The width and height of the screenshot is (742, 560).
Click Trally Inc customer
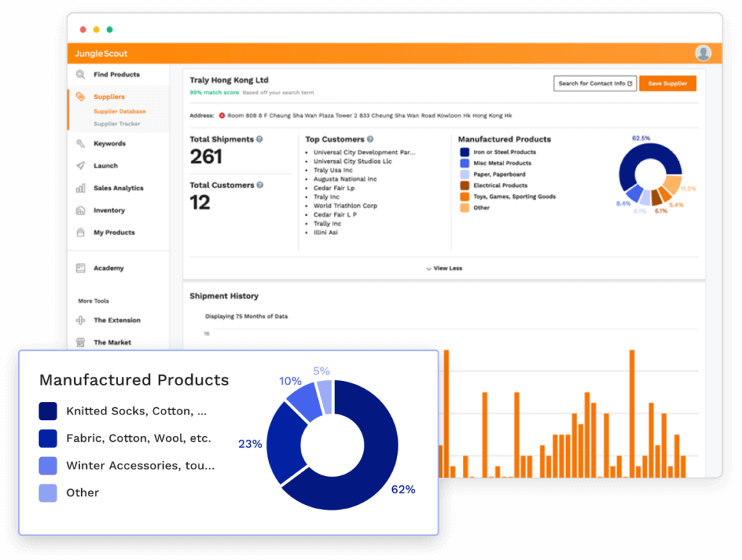pos(327,223)
